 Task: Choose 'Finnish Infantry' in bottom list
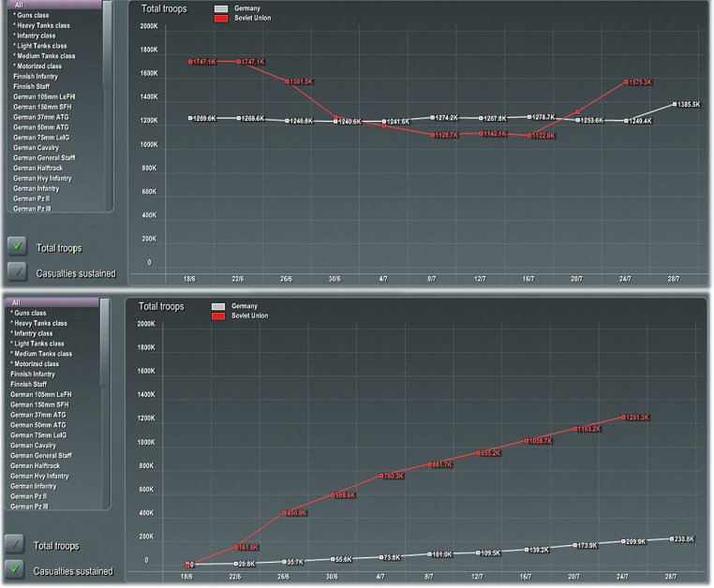(x=33, y=375)
